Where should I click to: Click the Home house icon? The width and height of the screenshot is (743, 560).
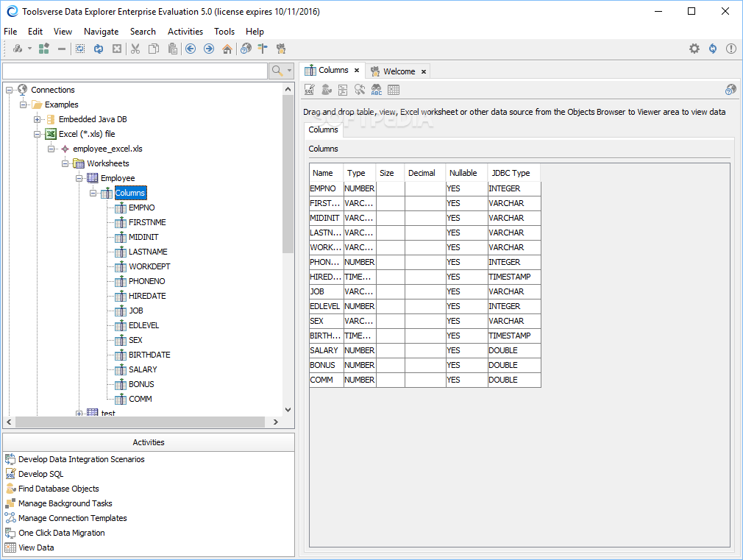click(227, 49)
